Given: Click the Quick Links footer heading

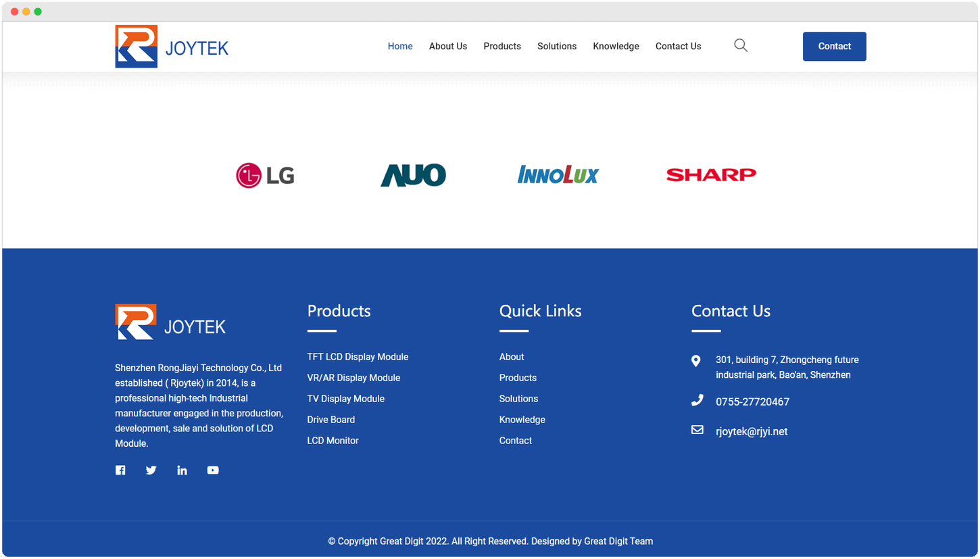Looking at the screenshot, I should click(540, 311).
